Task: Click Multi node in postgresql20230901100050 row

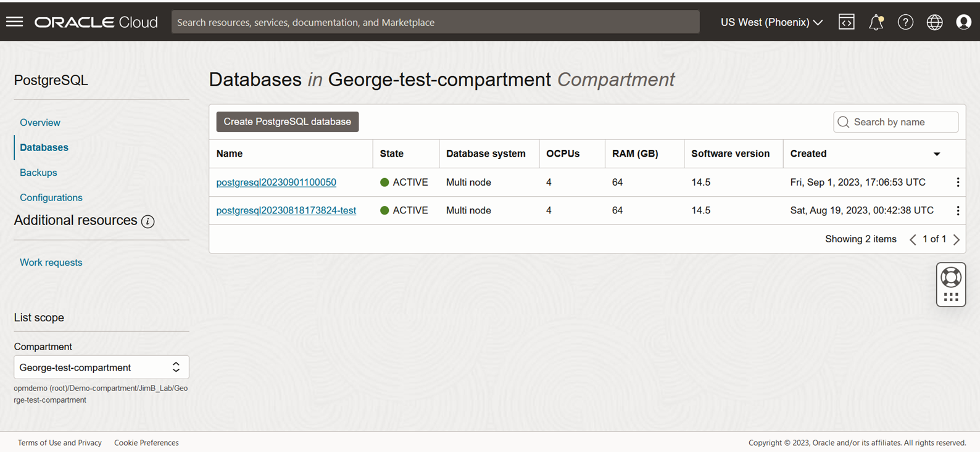Action: (x=468, y=182)
